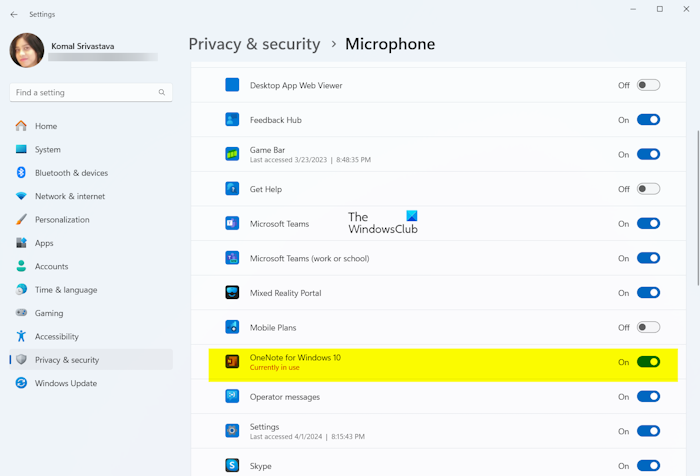Open Accessibility settings page
This screenshot has width=700, height=476.
tap(91, 336)
